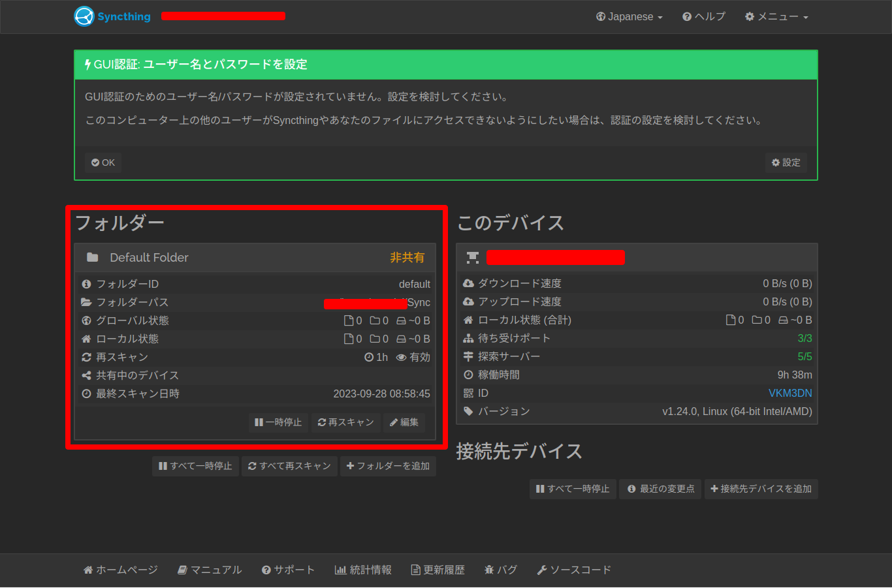
Task: Dismiss the GUI authentication notice with OK
Action: 103,162
